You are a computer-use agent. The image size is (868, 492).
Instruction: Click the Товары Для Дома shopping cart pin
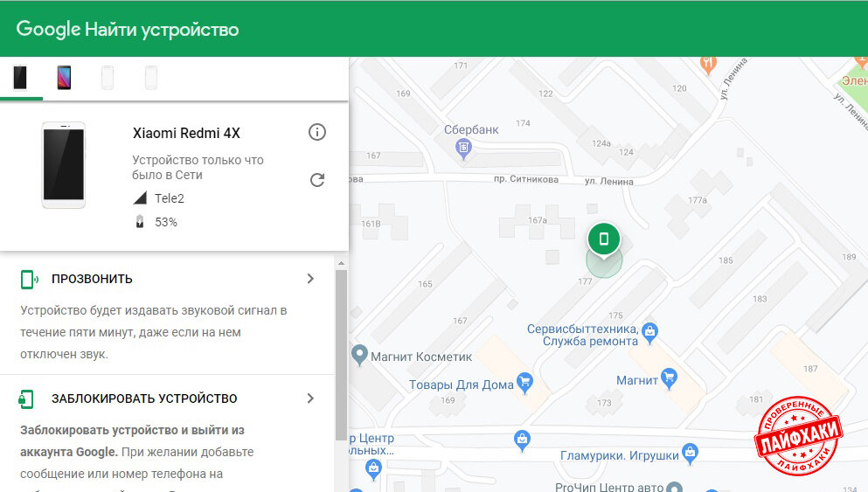coord(524,382)
